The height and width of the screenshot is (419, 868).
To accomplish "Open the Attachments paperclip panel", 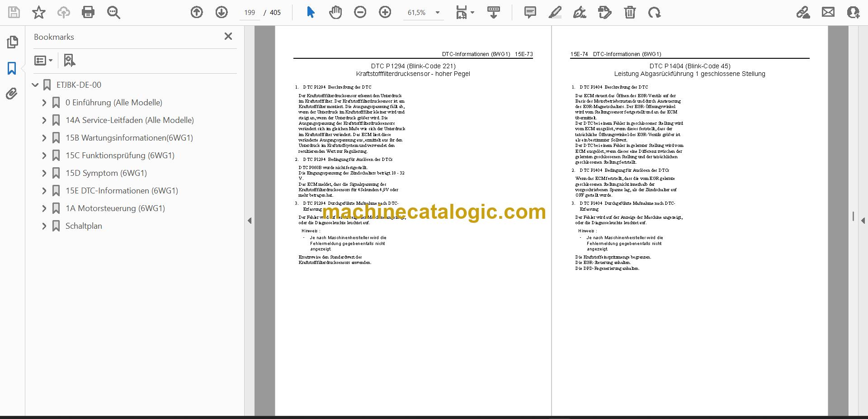I will tap(12, 94).
